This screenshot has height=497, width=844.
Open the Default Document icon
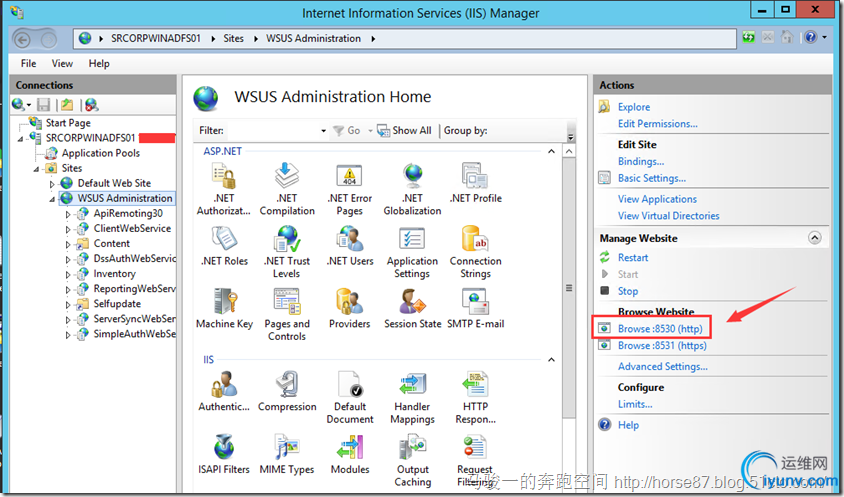pos(349,384)
